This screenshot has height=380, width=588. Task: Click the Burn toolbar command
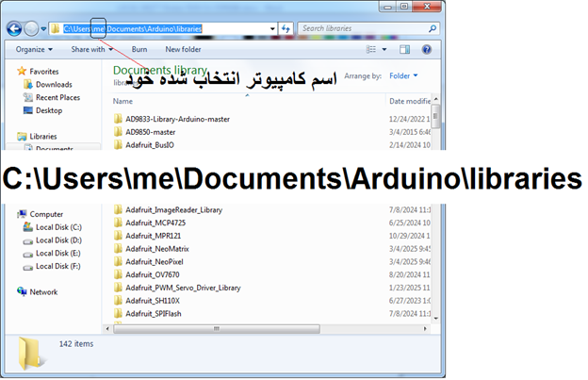[x=139, y=49]
